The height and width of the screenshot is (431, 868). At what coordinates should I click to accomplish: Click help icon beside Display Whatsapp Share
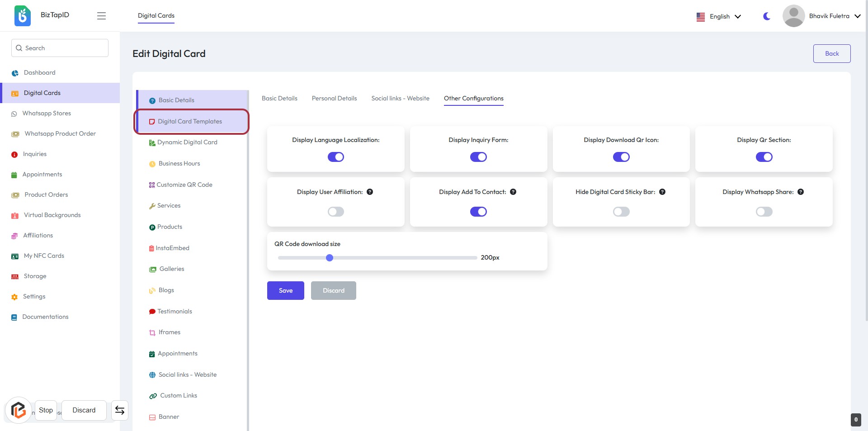tap(801, 192)
